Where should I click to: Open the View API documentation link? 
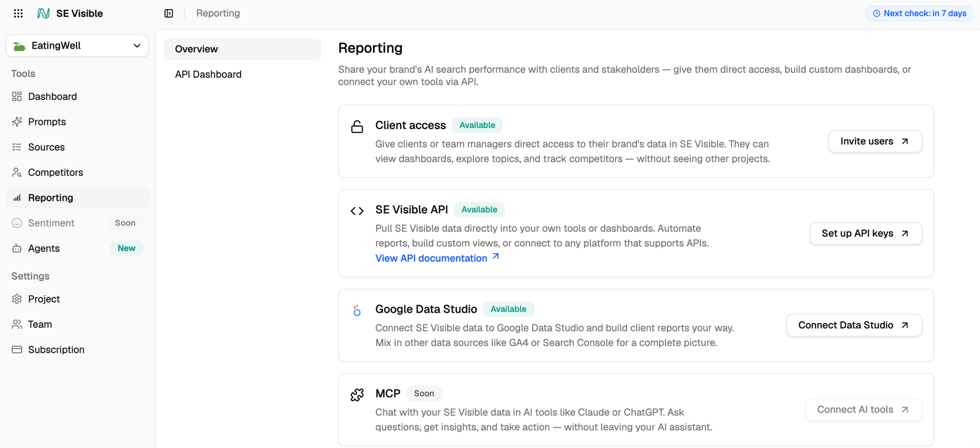(x=437, y=258)
